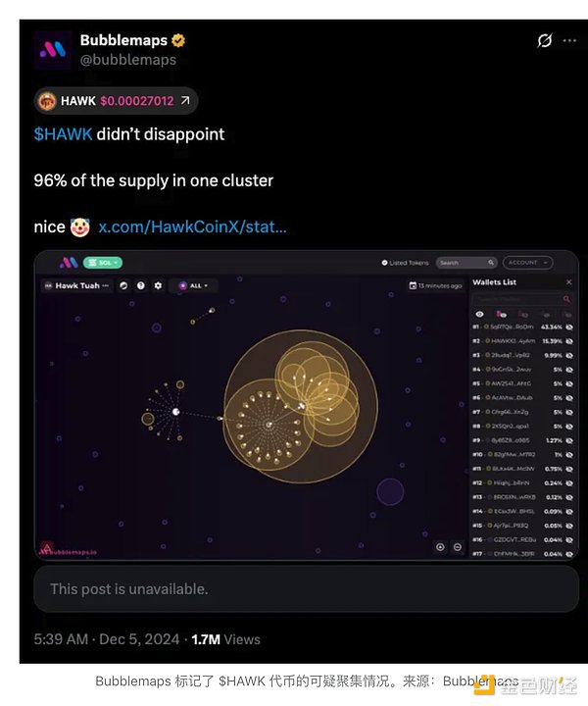Close the Wallets List panel
This screenshot has width=588, height=706.
(x=569, y=282)
